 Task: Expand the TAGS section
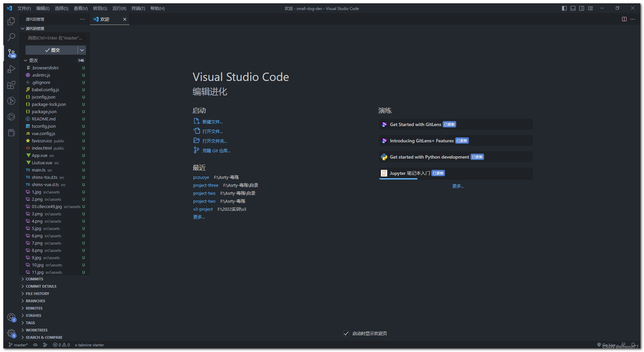55,323
